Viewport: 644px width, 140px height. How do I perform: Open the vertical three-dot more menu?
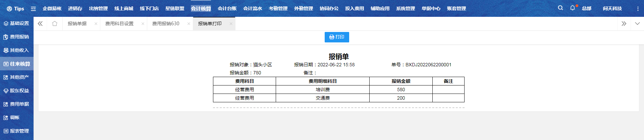click(x=638, y=9)
